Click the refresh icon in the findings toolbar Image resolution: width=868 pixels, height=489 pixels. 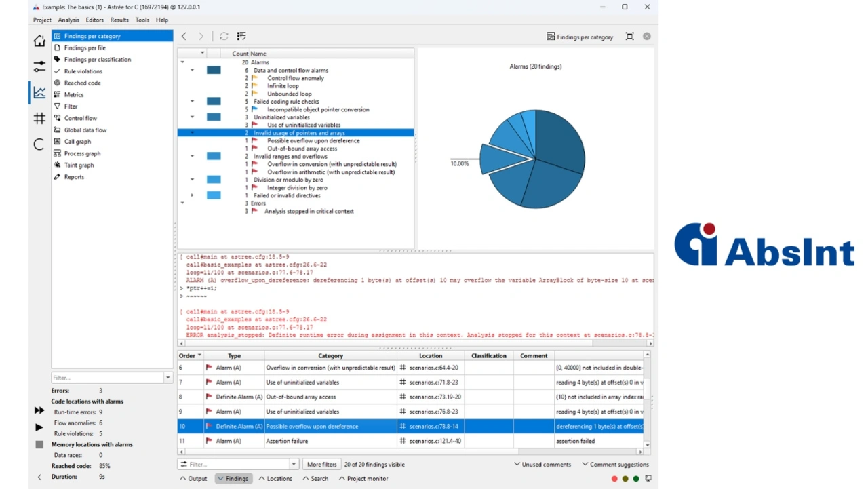click(x=224, y=36)
